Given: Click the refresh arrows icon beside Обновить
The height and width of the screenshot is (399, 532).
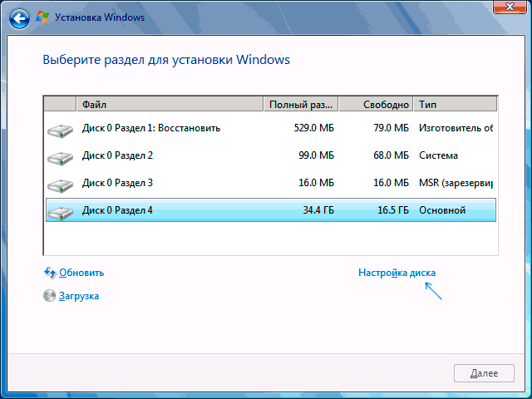Looking at the screenshot, I should coord(50,273).
